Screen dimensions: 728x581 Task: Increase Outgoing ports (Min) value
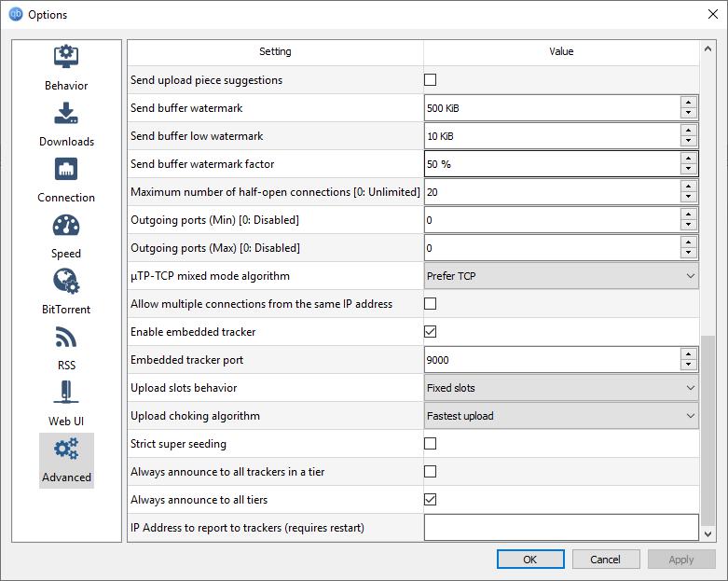(x=689, y=214)
